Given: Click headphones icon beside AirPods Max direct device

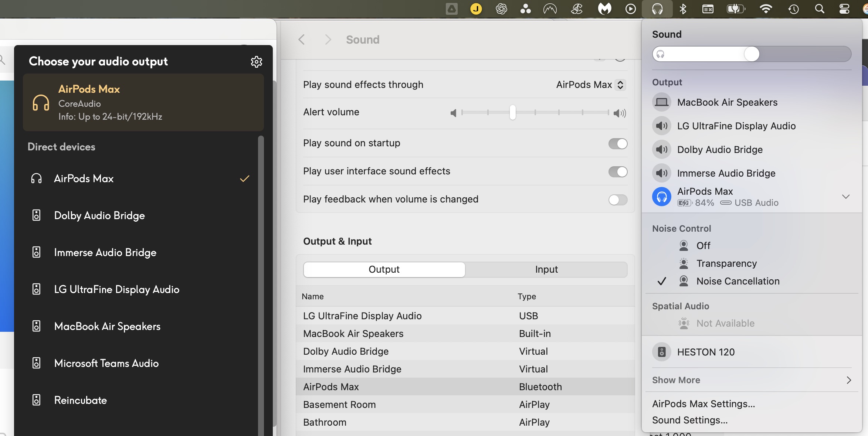Looking at the screenshot, I should pos(36,178).
